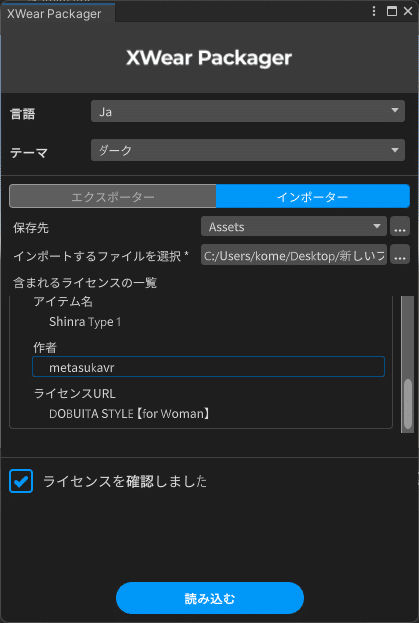Open the three-dot window options menu
419x623 pixels.
pos(374,11)
